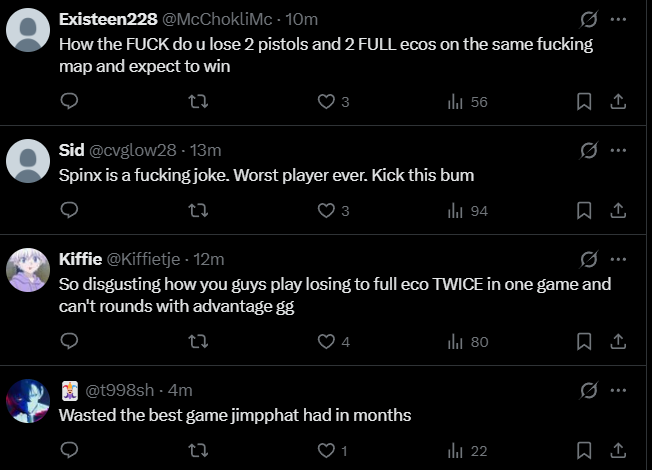Image resolution: width=652 pixels, height=470 pixels.
Task: Open more options on Sid's tweet
Action: point(618,150)
